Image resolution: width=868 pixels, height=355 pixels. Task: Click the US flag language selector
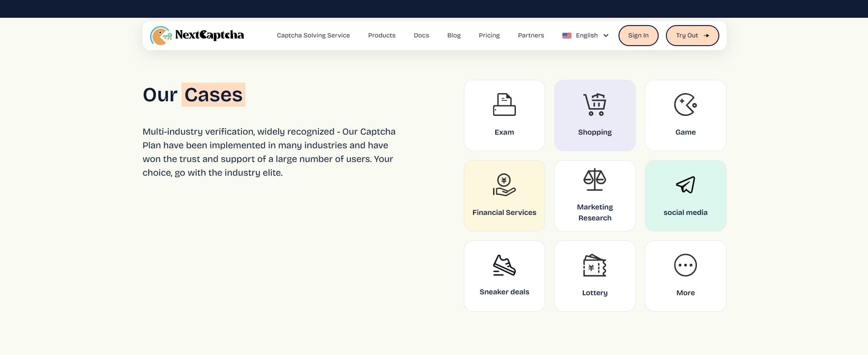click(x=567, y=36)
